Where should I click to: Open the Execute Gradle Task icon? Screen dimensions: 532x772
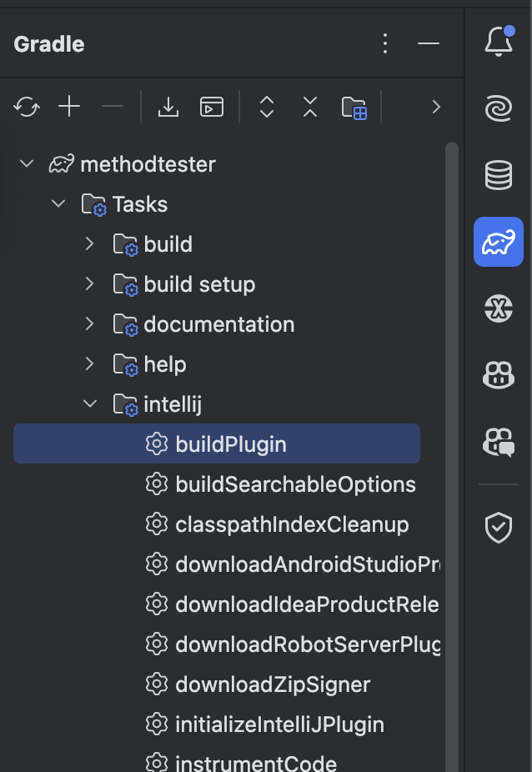point(212,107)
